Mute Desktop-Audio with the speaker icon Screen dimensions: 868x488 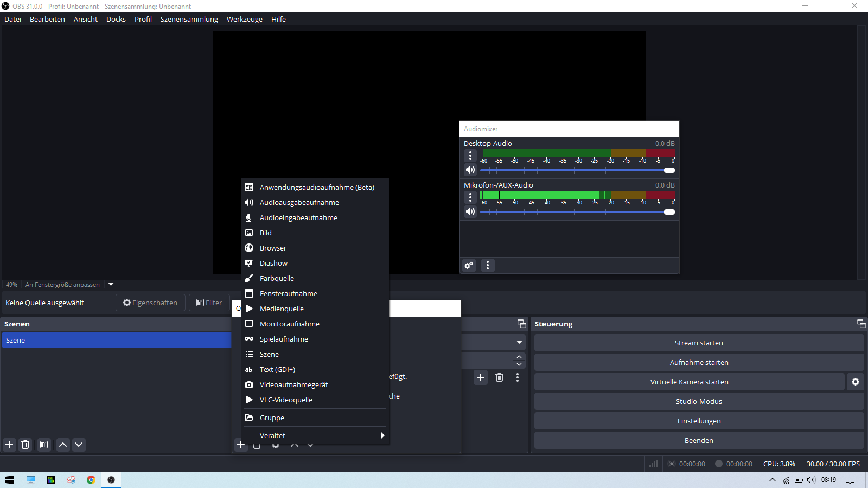[470, 170]
